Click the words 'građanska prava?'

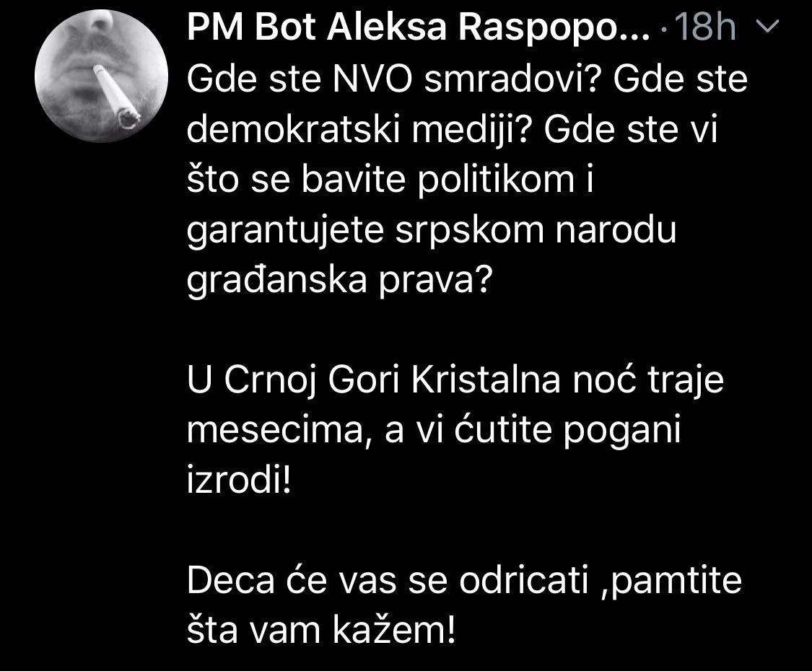(x=338, y=280)
